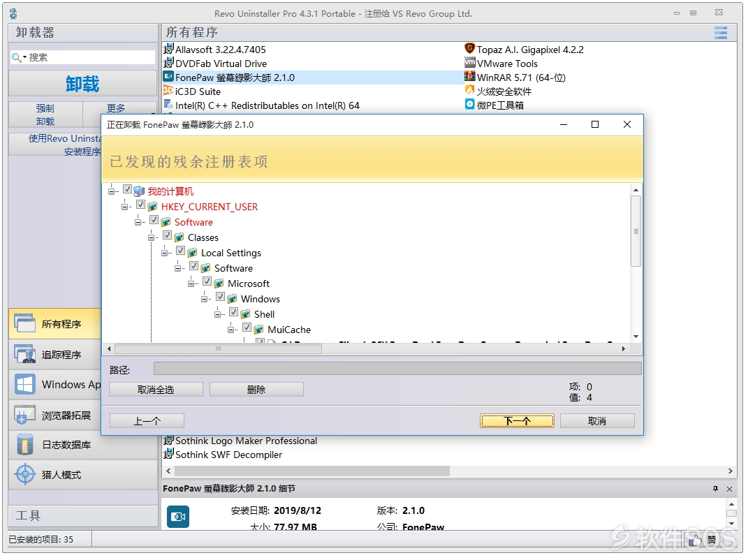This screenshot has height=560, width=748.
Task: Activate Hunter Mode (猎人模式) icon
Action: click(x=25, y=474)
